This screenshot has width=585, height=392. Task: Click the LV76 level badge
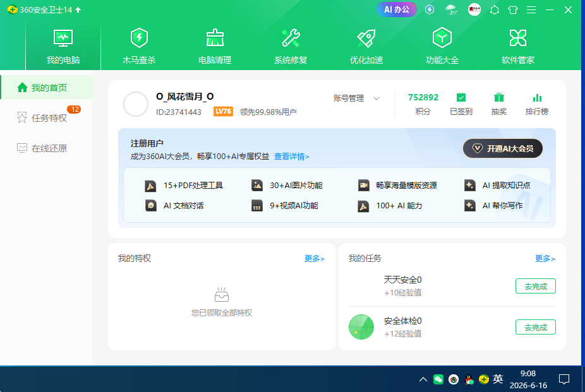point(223,112)
